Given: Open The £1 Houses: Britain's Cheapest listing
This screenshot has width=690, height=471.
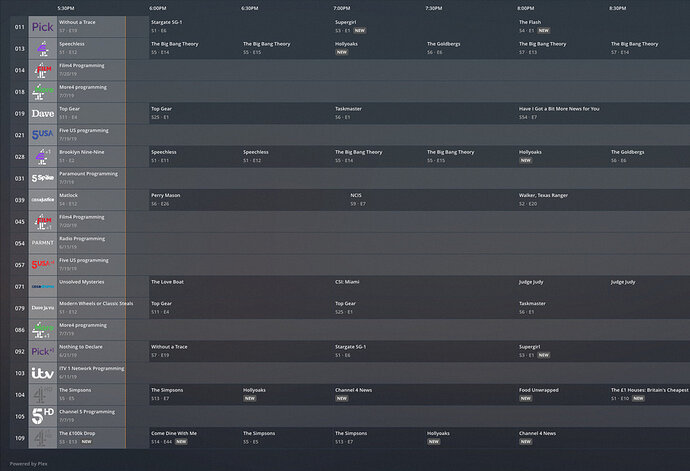Looking at the screenshot, I should (x=650, y=394).
